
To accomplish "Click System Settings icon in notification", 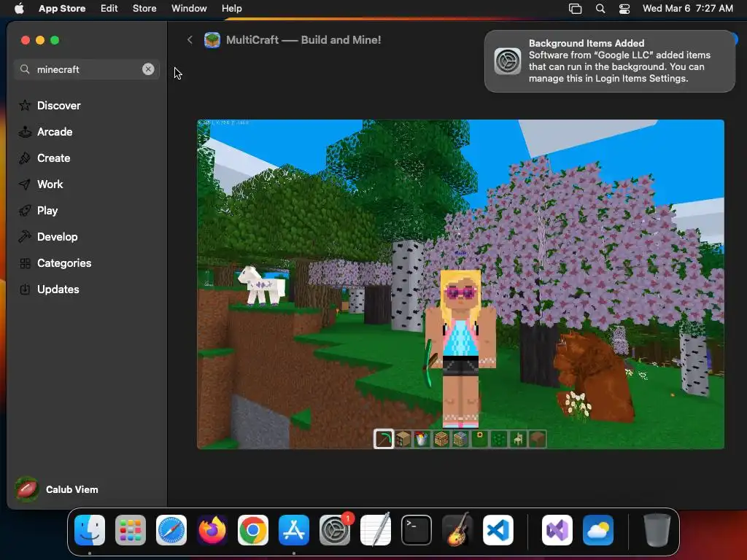I will (508, 61).
